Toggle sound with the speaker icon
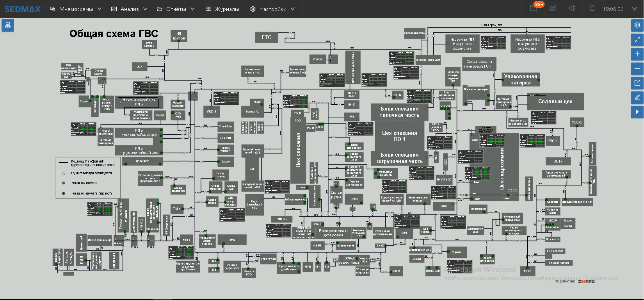 (x=573, y=9)
